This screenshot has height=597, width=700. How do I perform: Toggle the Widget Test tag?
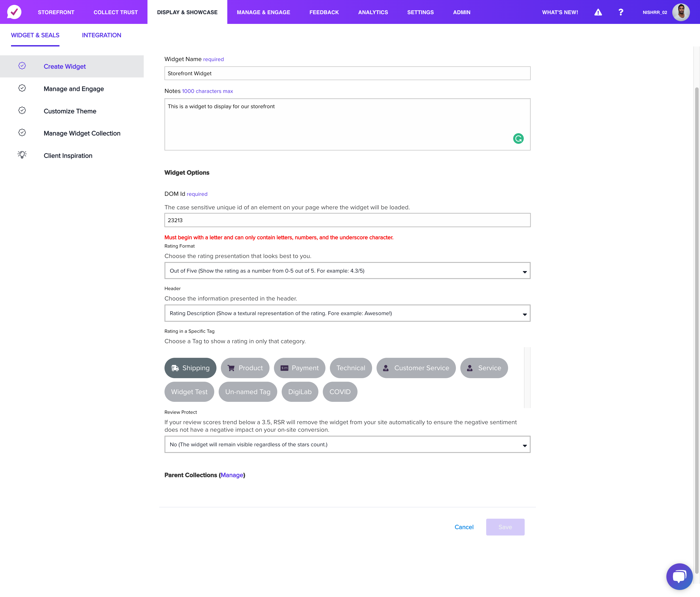[189, 392]
